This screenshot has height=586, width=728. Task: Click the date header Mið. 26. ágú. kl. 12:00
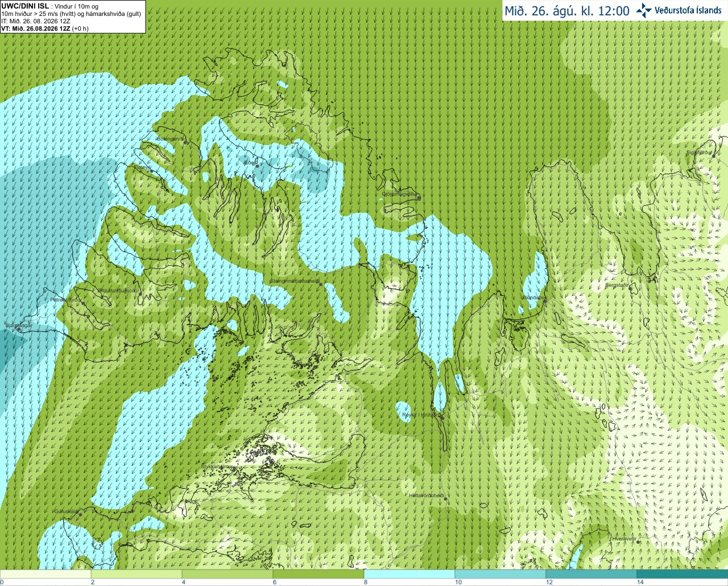pyautogui.click(x=567, y=11)
